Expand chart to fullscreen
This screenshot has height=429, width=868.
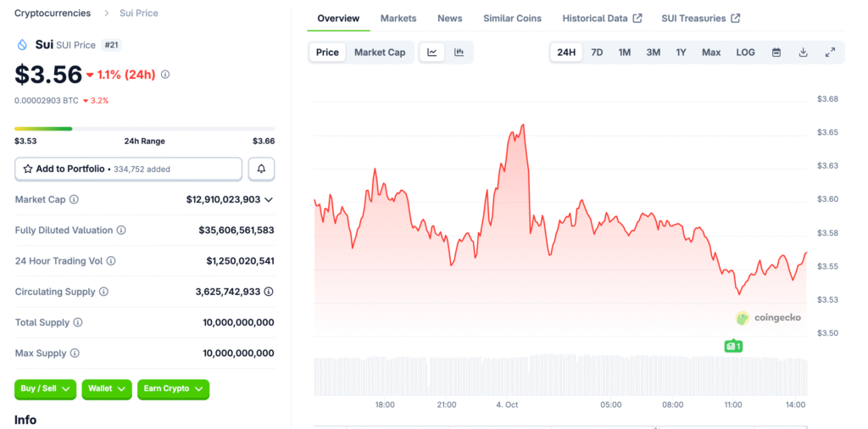(830, 53)
